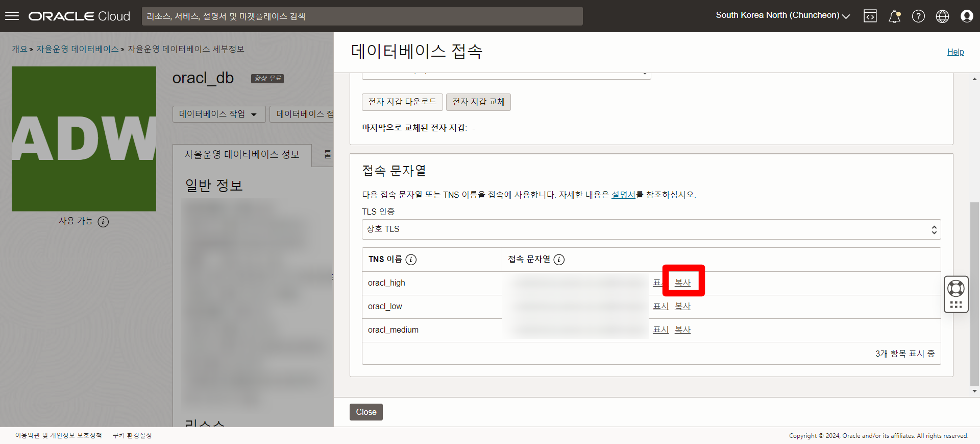Open the 설명서 documentation link
The width and height of the screenshot is (980, 444).
[624, 195]
